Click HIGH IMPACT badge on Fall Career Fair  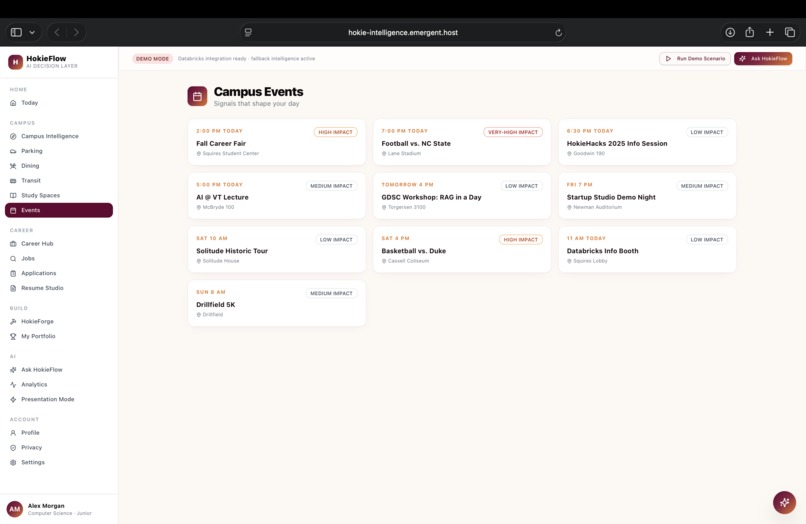[x=336, y=132]
